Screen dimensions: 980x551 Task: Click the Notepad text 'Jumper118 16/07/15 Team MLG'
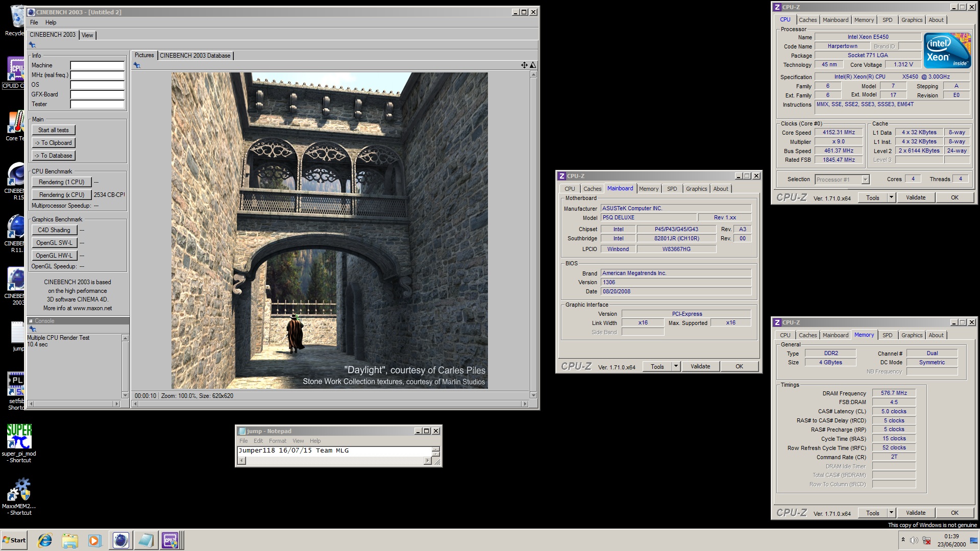(x=293, y=450)
